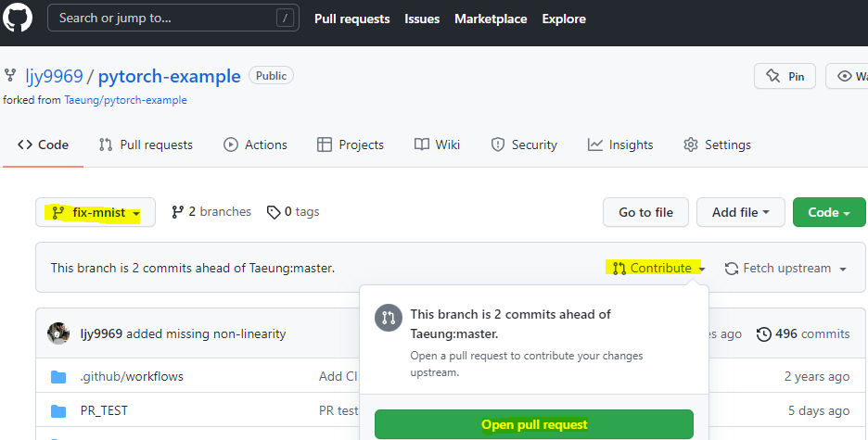The height and width of the screenshot is (440, 868).
Task: Open the Taeung/pytorch-example upstream link
Action: tap(126, 100)
